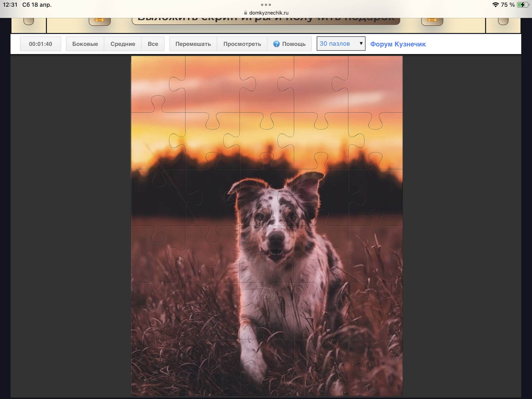Show all pieces with Все
The height and width of the screenshot is (399, 532).
coord(153,44)
